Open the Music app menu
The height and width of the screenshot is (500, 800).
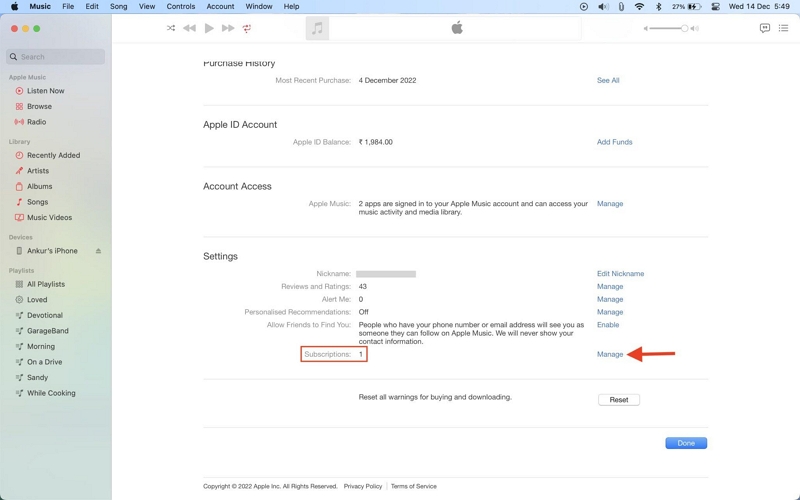point(40,7)
